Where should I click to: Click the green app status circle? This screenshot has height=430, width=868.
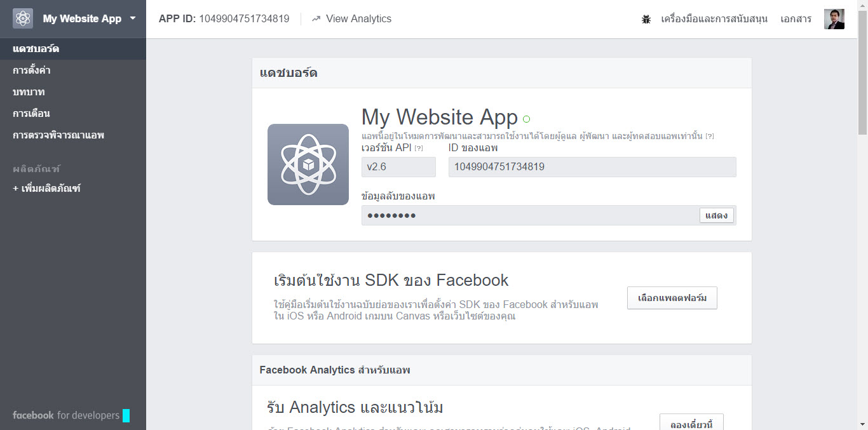click(526, 119)
